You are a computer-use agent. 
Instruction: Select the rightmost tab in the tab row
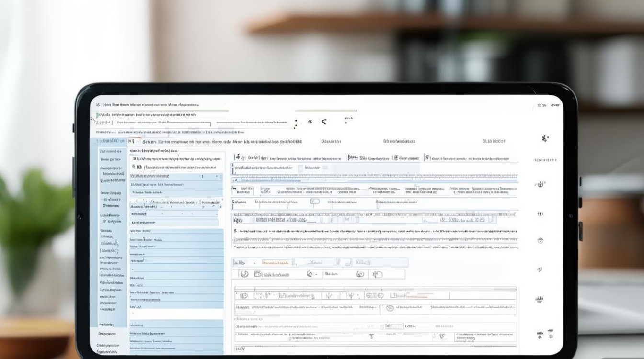[494, 141]
